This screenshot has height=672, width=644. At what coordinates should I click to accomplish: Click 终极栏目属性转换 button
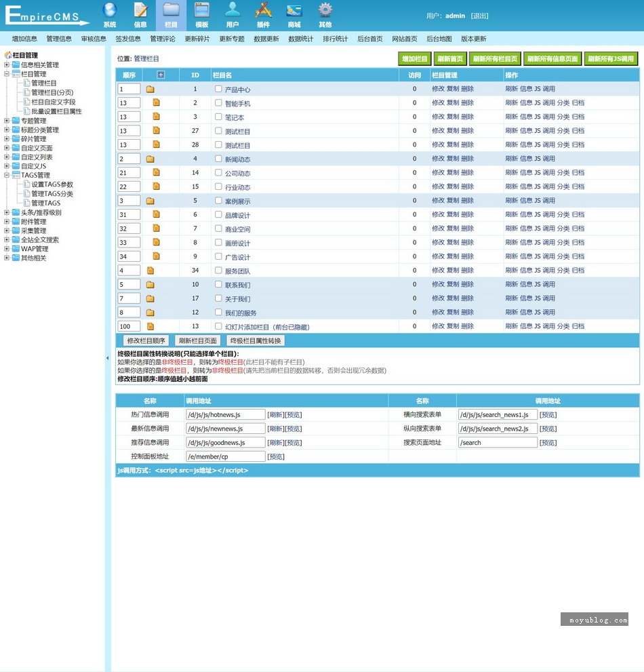click(x=256, y=340)
